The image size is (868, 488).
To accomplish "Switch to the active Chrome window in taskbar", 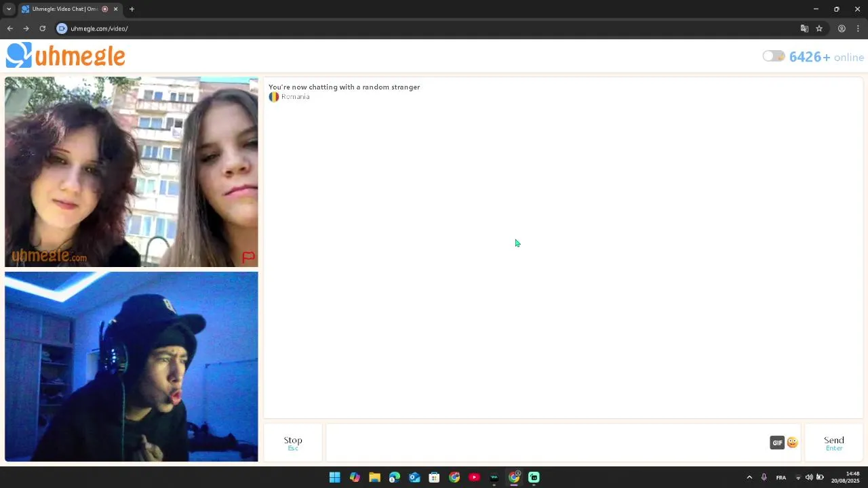I will coord(514,477).
